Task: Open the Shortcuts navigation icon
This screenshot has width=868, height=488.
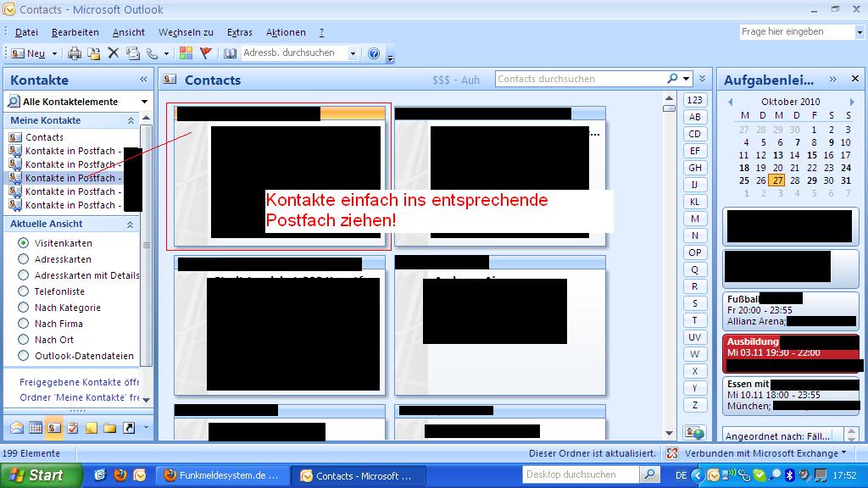Action: click(x=129, y=428)
